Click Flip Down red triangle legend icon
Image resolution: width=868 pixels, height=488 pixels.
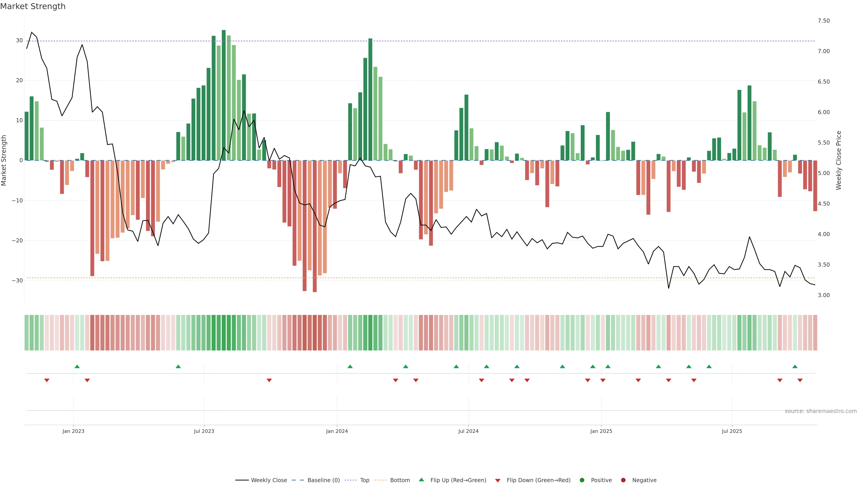pyautogui.click(x=498, y=481)
